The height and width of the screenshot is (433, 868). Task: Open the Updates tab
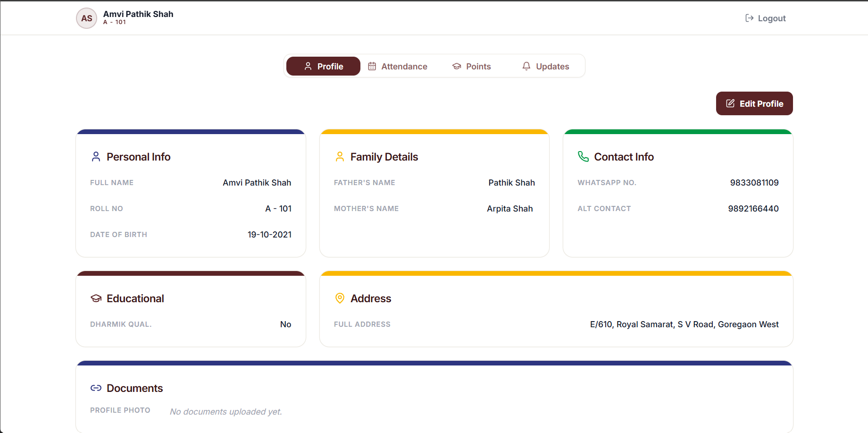[x=546, y=66]
